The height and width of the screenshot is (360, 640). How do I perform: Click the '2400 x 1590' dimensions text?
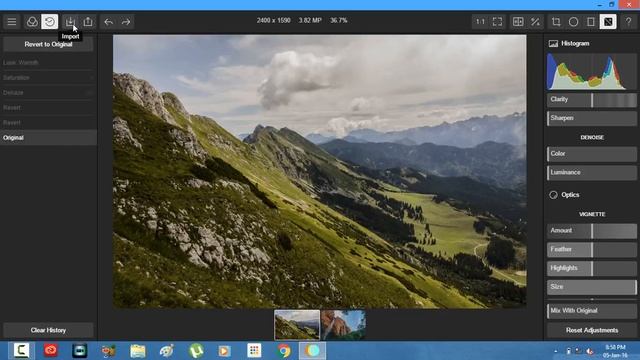(273, 20)
